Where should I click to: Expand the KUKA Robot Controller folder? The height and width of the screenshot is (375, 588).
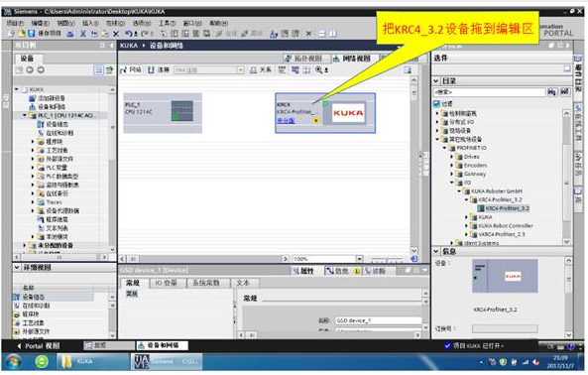[466, 226]
